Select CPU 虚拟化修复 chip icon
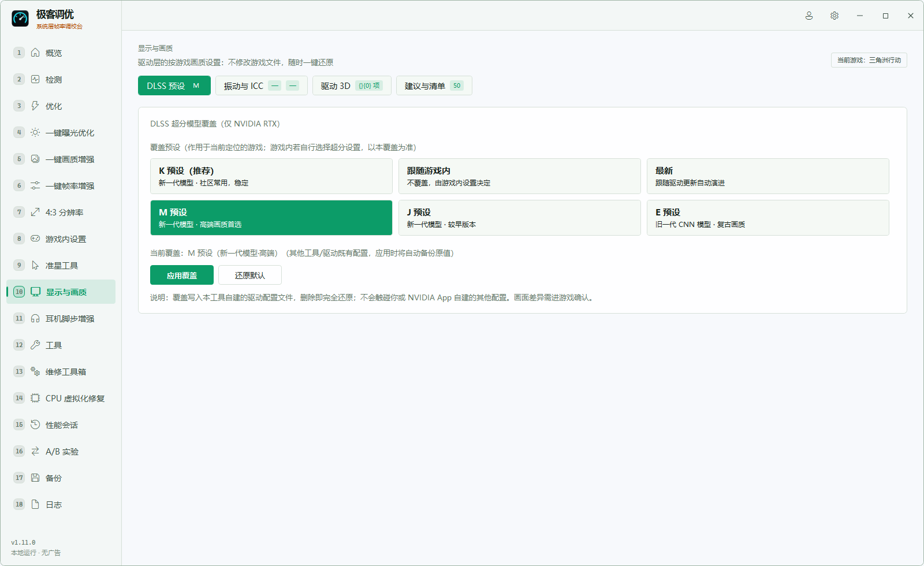 click(x=35, y=398)
